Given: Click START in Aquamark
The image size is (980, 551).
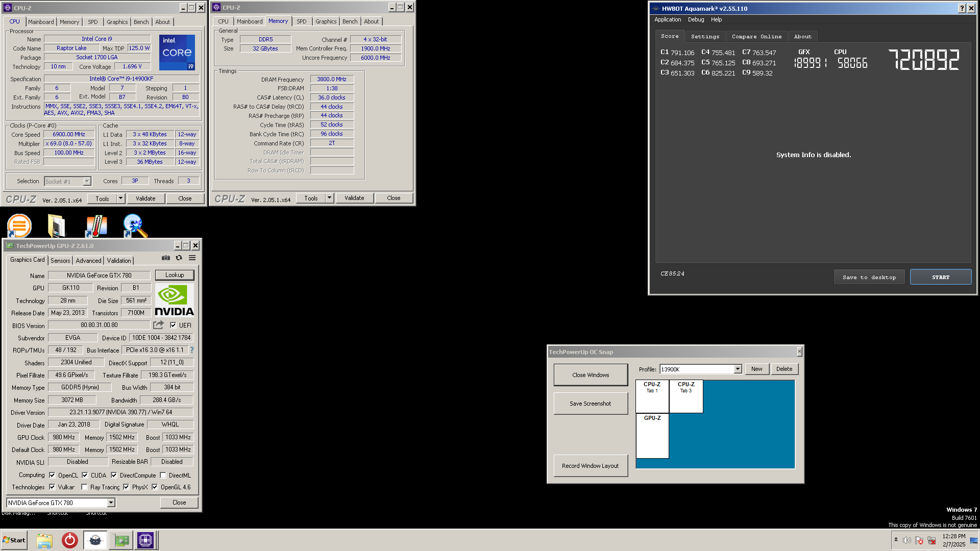Looking at the screenshot, I should coord(941,277).
